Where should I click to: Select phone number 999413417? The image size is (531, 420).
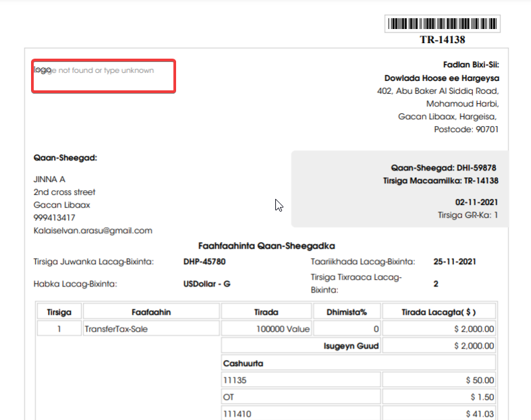[x=54, y=218]
